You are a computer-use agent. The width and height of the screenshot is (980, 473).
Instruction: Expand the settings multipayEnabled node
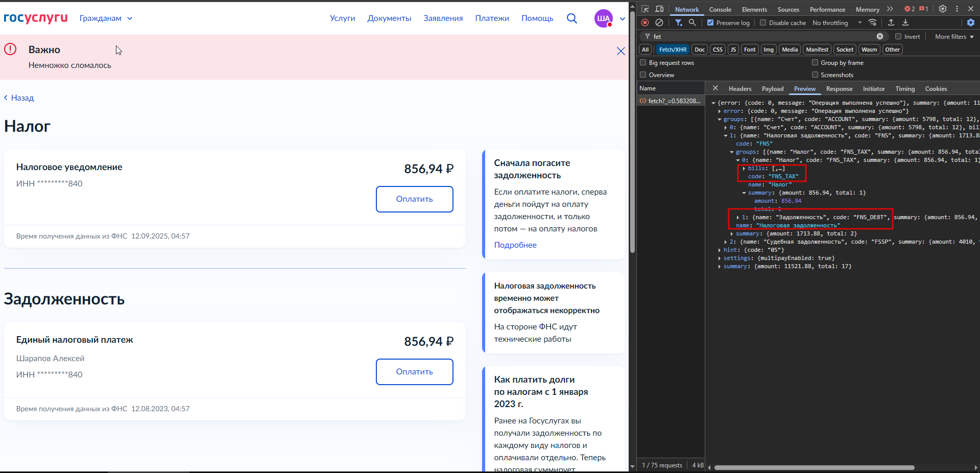(720, 258)
